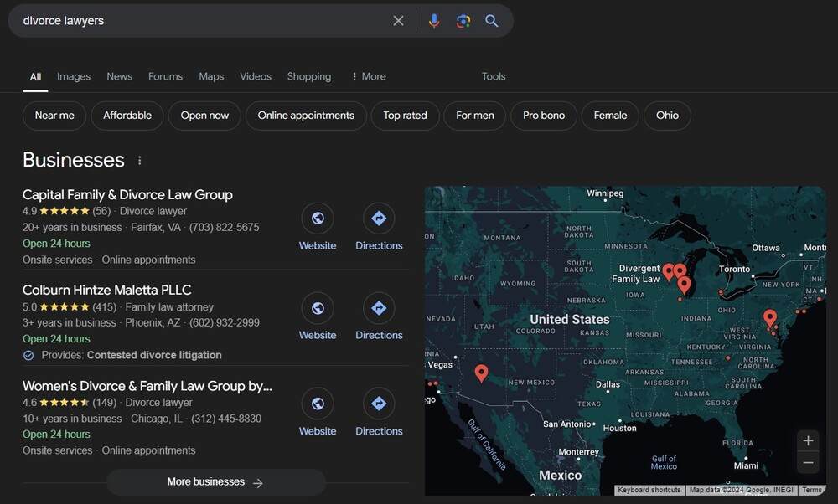Screen dimensions: 838x504
Task: Start voice search with the microphone icon
Action: [434, 21]
